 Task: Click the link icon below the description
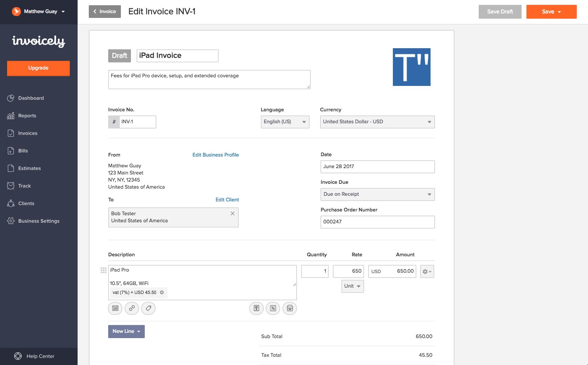pyautogui.click(x=132, y=309)
